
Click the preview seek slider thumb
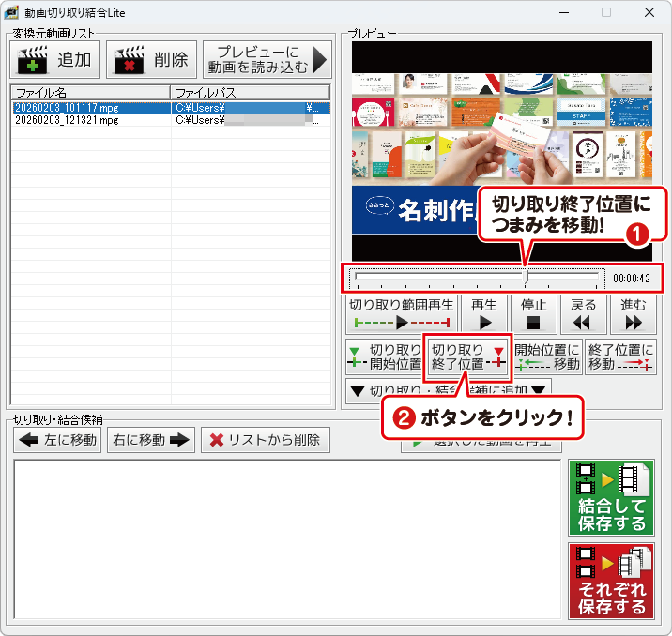526,278
